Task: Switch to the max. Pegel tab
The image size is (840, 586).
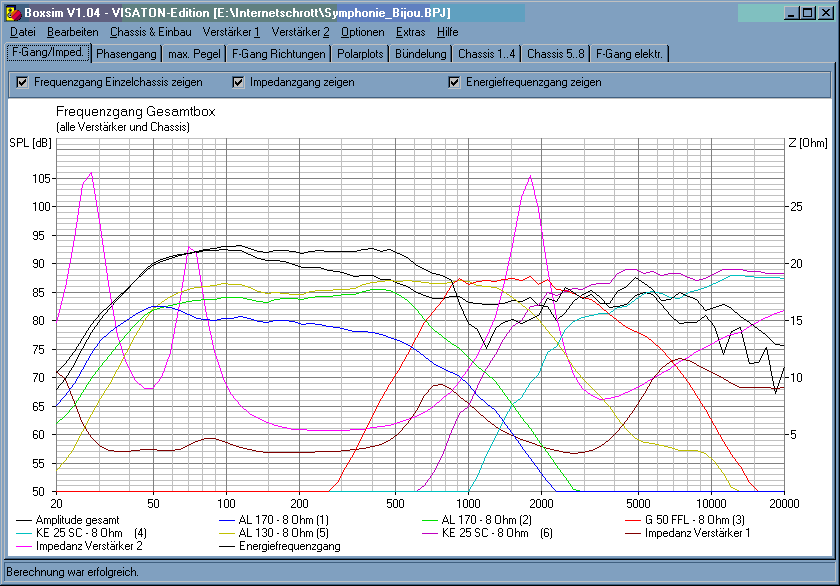Action: tap(194, 54)
